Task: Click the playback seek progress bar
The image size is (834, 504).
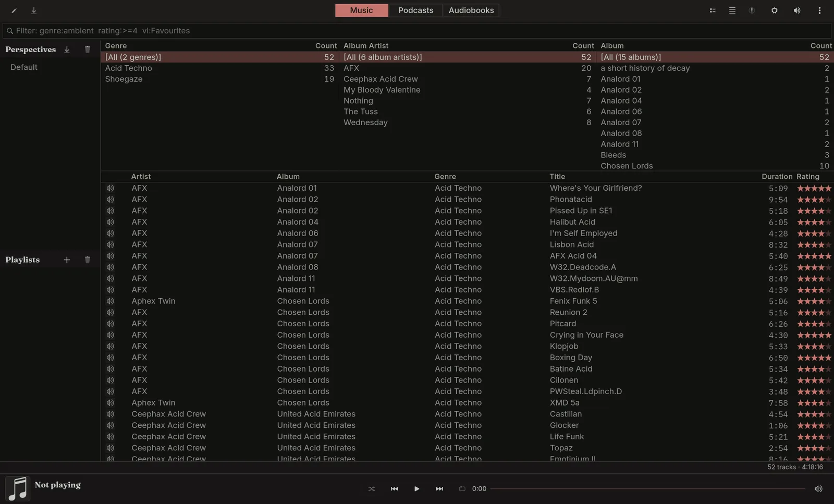Action: (648, 489)
